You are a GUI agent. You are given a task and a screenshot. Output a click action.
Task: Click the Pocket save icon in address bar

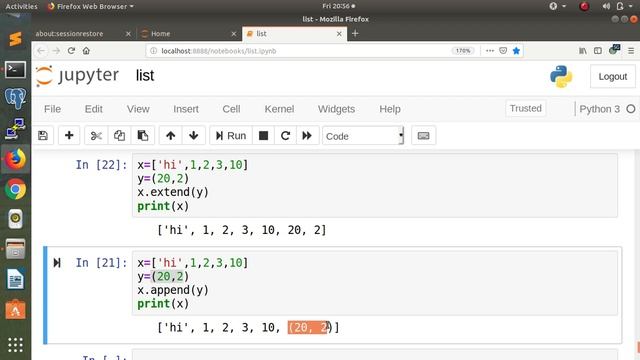point(503,51)
